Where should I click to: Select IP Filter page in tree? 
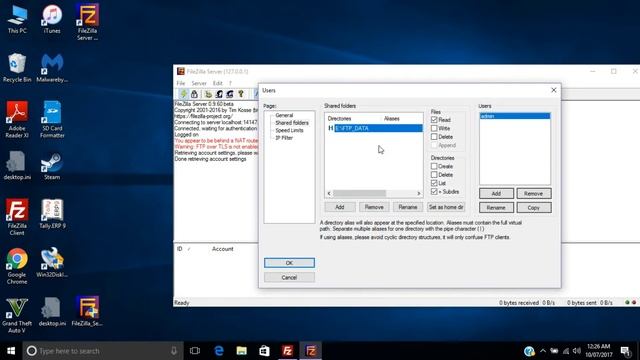(x=284, y=138)
